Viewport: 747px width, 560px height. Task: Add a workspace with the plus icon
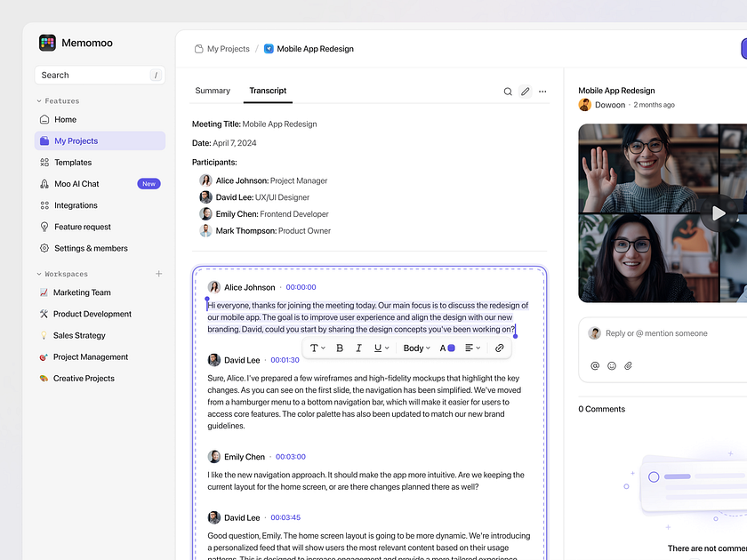[159, 274]
